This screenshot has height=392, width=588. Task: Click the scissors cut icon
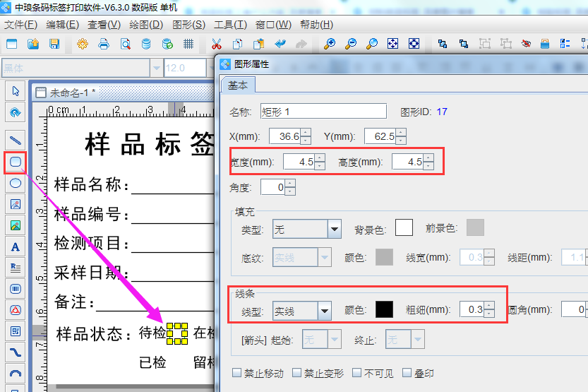217,44
